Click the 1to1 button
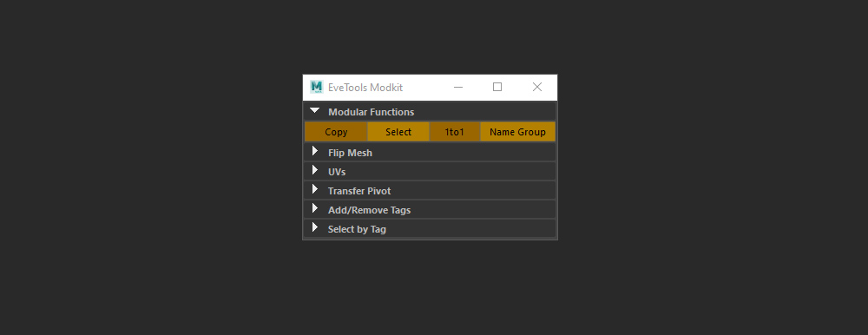868x335 pixels. (455, 132)
